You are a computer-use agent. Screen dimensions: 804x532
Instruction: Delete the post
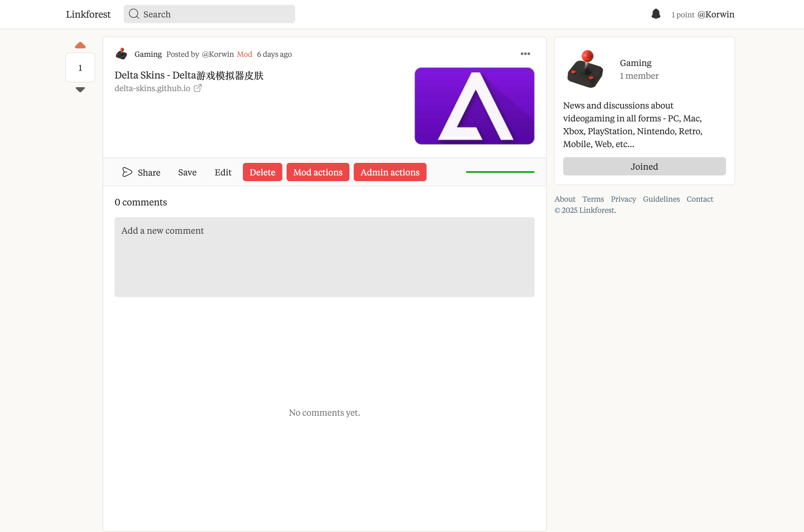point(262,172)
